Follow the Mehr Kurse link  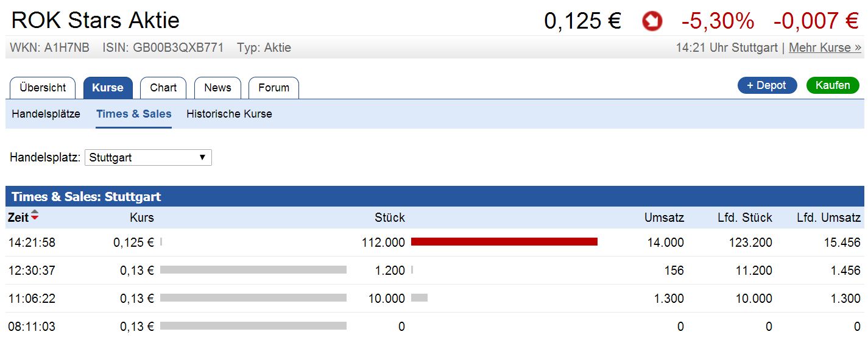[x=825, y=48]
